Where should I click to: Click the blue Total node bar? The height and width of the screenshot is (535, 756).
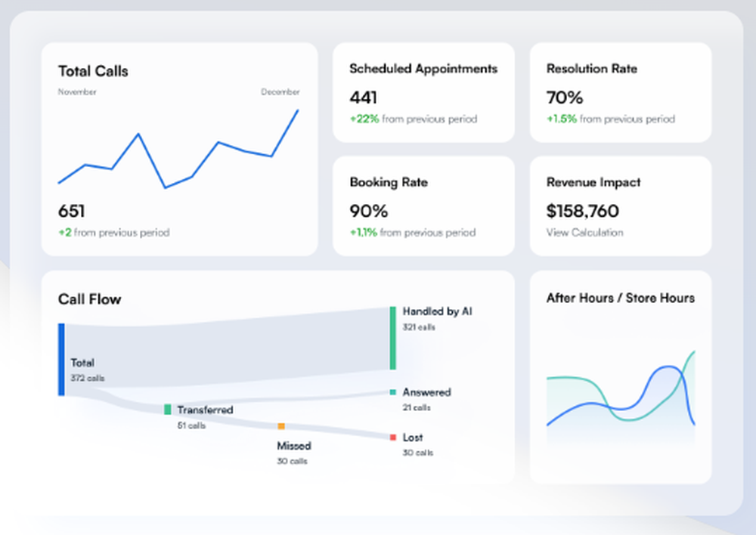point(61,360)
